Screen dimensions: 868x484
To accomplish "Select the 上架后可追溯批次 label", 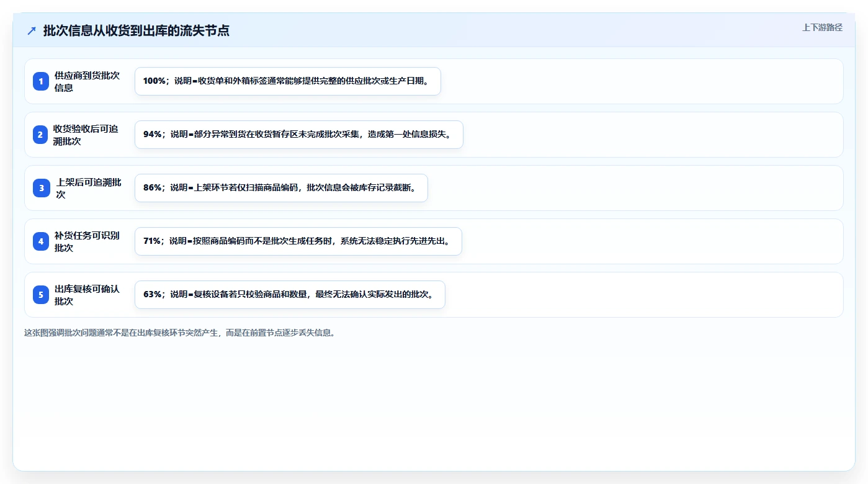I will [89, 188].
